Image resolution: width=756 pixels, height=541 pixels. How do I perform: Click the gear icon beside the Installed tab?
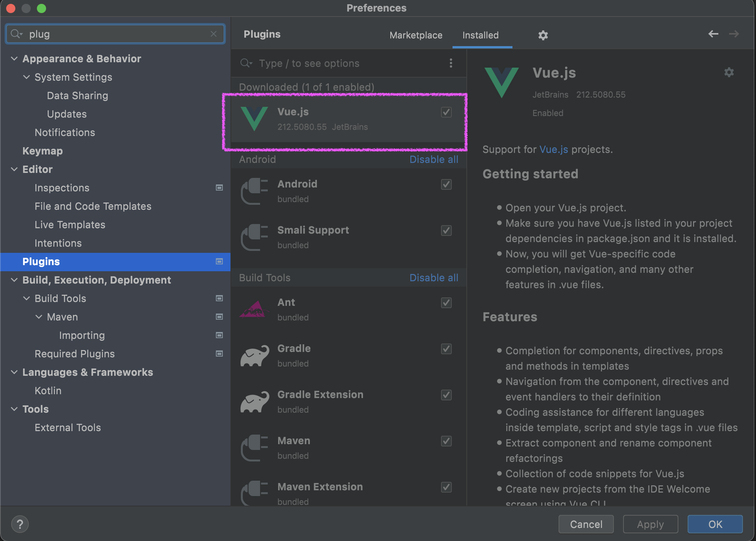(543, 35)
